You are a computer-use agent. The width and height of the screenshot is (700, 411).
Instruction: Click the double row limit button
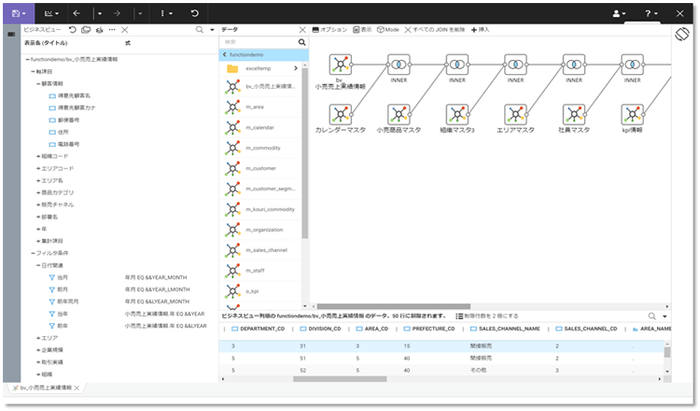(x=487, y=316)
